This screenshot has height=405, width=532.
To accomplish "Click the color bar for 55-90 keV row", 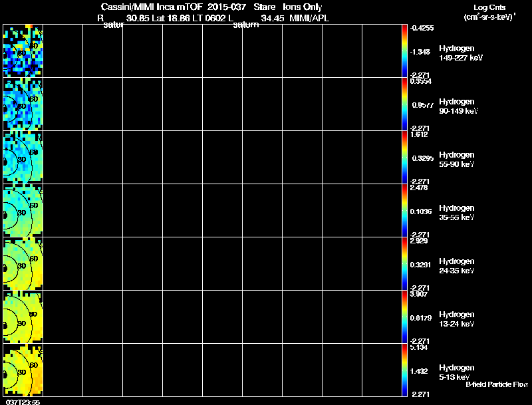I will click(404, 158).
